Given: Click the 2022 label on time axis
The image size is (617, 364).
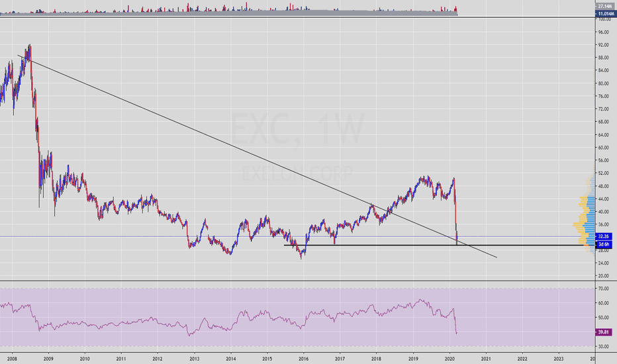Looking at the screenshot, I should (522, 359).
